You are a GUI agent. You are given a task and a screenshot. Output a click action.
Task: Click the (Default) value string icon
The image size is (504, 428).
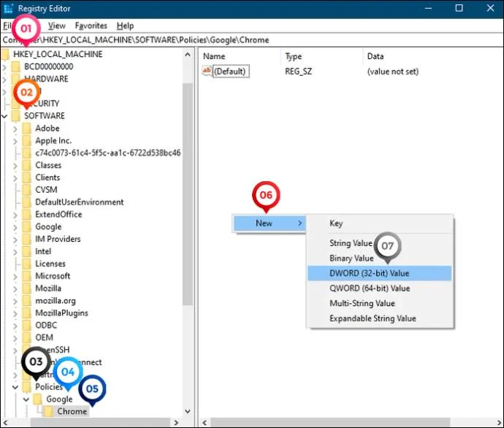(207, 71)
